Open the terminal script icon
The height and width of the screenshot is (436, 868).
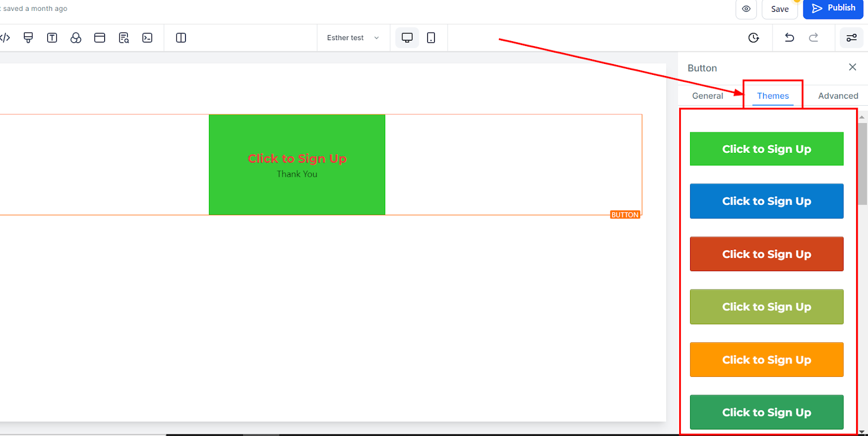[148, 37]
